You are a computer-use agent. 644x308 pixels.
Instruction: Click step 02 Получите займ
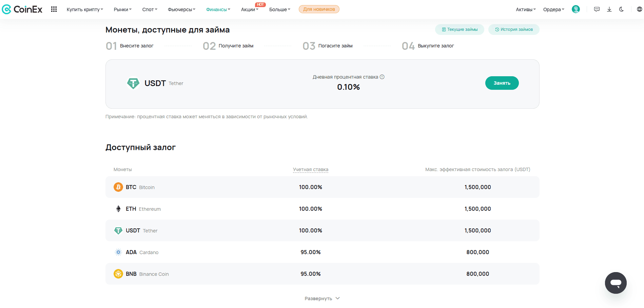[x=228, y=46]
